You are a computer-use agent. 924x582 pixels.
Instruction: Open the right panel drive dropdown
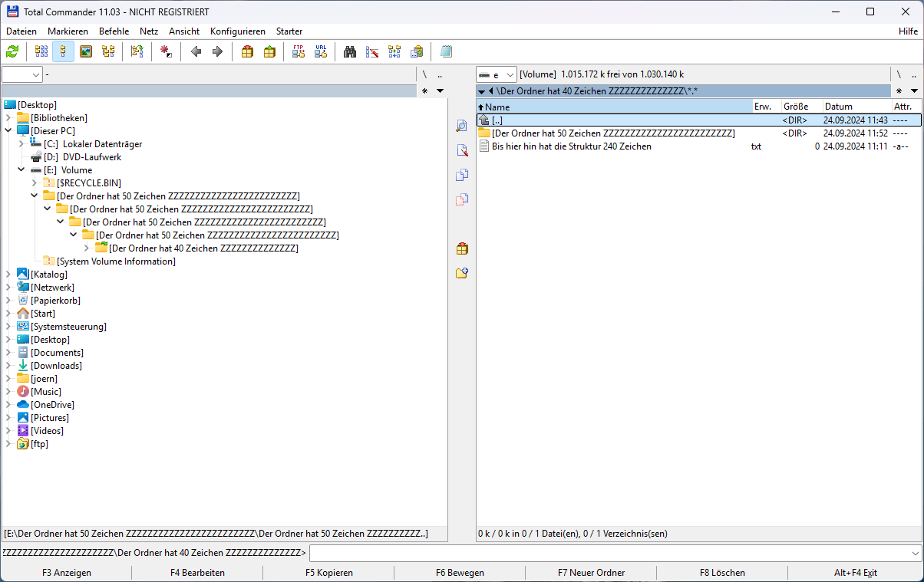point(510,74)
